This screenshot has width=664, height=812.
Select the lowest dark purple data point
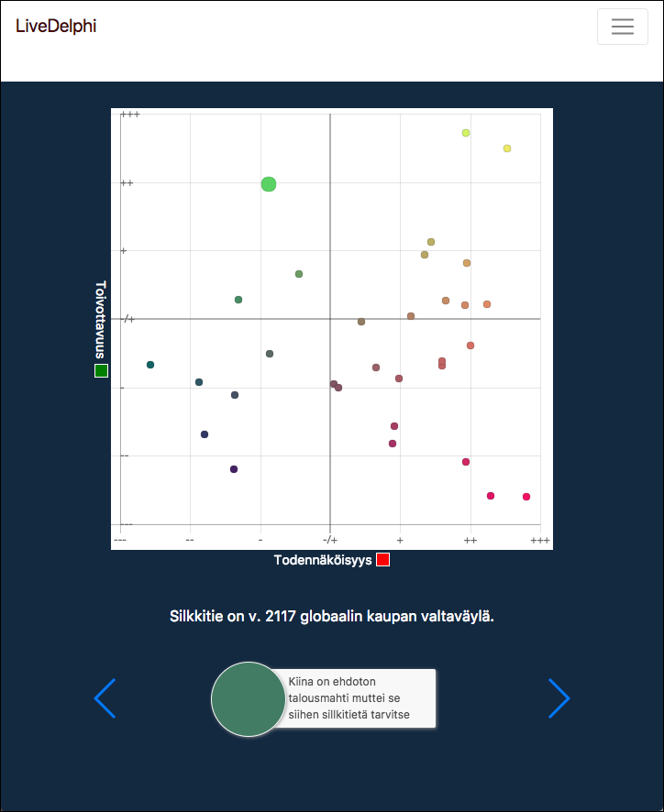click(x=234, y=469)
